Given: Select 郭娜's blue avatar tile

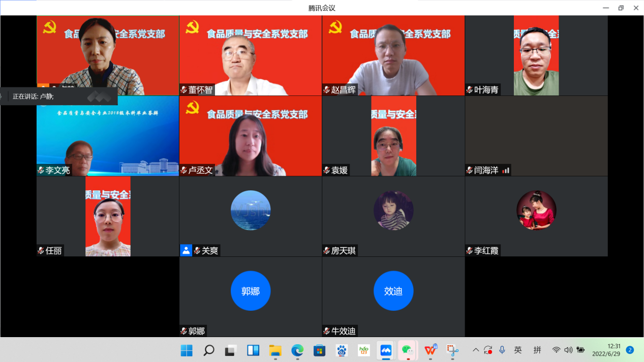Looking at the screenshot, I should coord(251,291).
